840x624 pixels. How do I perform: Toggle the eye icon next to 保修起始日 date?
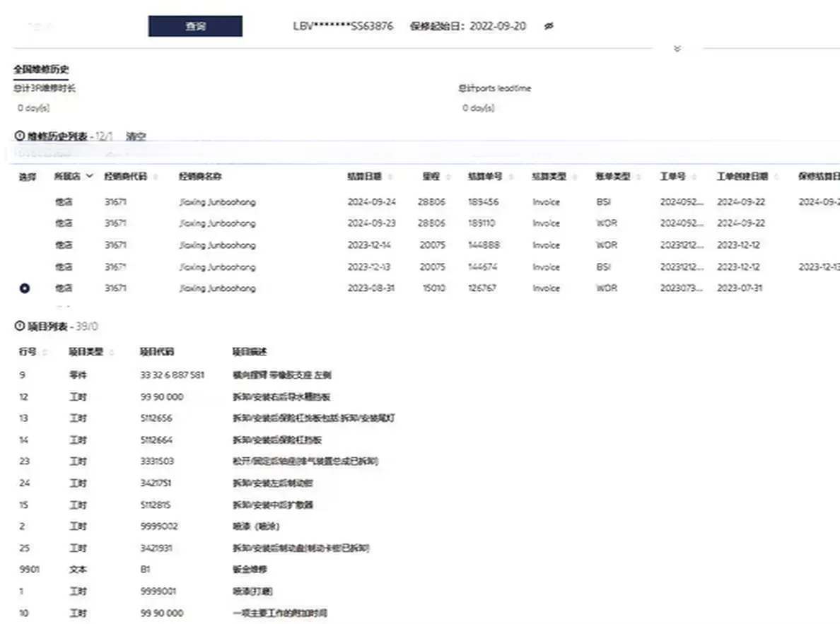pos(548,25)
